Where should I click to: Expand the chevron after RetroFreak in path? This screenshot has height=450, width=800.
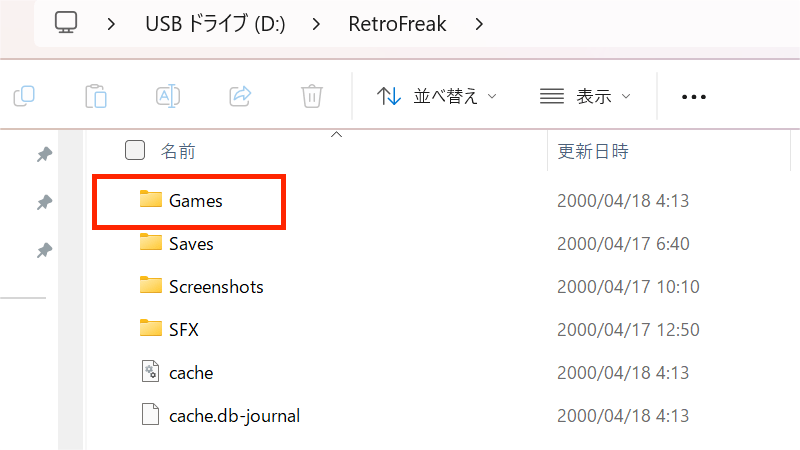[481, 24]
